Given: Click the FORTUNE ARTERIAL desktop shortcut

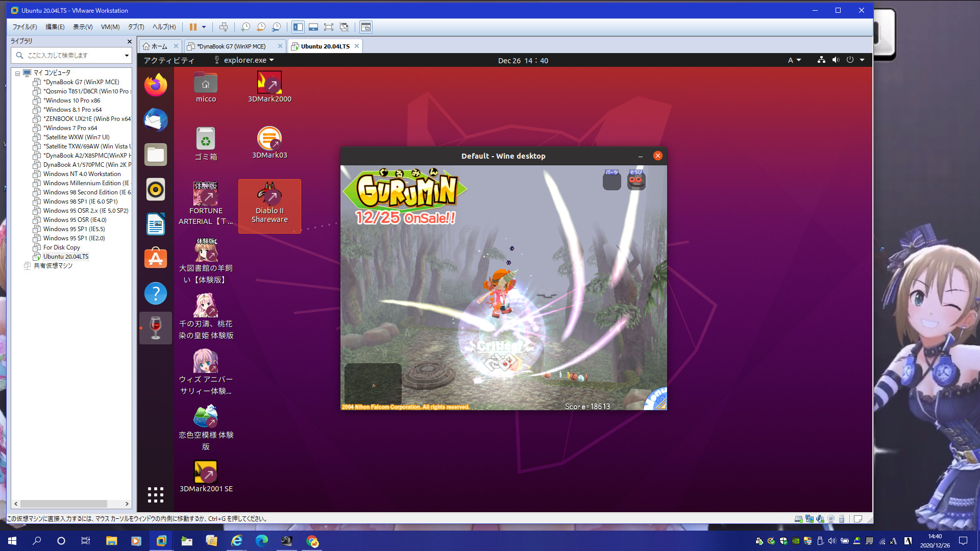Looking at the screenshot, I should 206,203.
